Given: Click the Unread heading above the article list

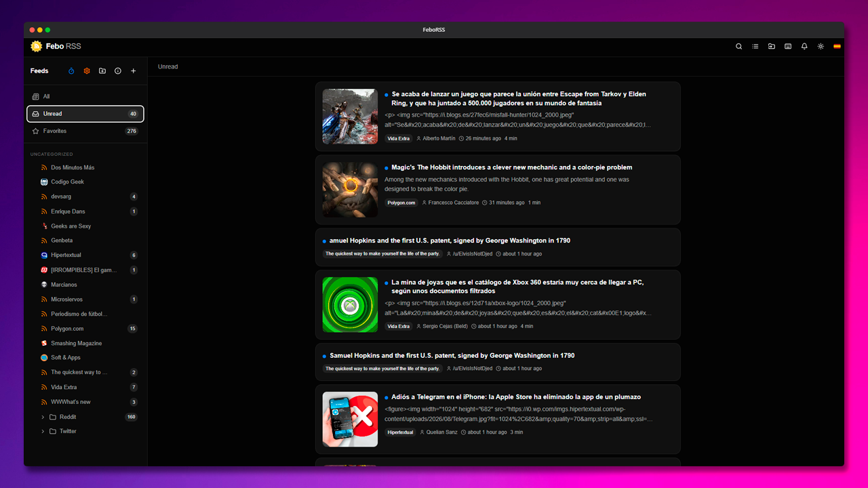Looking at the screenshot, I should tap(168, 66).
